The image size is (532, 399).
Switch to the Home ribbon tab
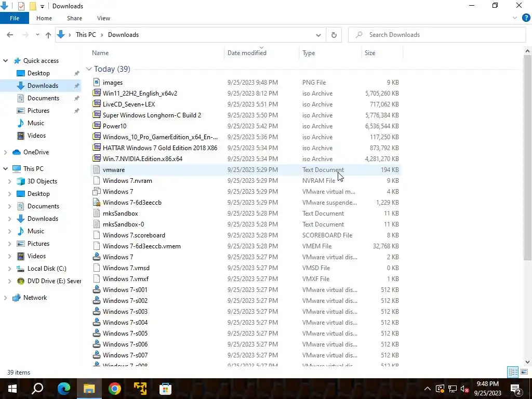44,18
